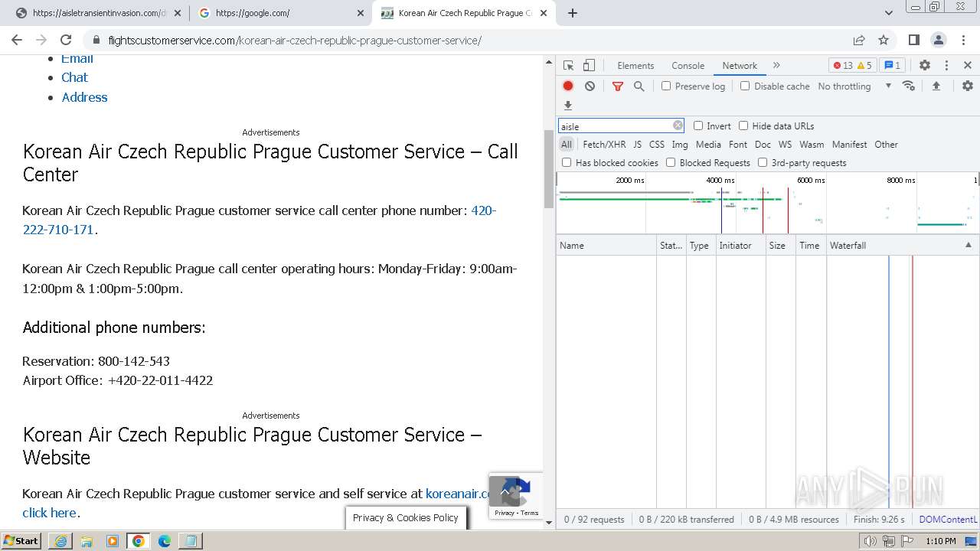This screenshot has width=980, height=551.
Task: Check Has blocked cookies
Action: tap(567, 162)
